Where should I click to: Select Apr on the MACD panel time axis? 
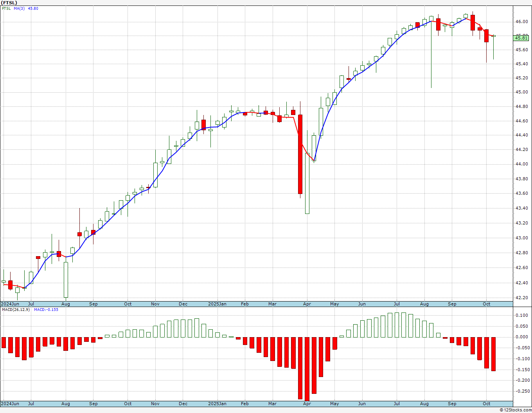click(x=307, y=404)
